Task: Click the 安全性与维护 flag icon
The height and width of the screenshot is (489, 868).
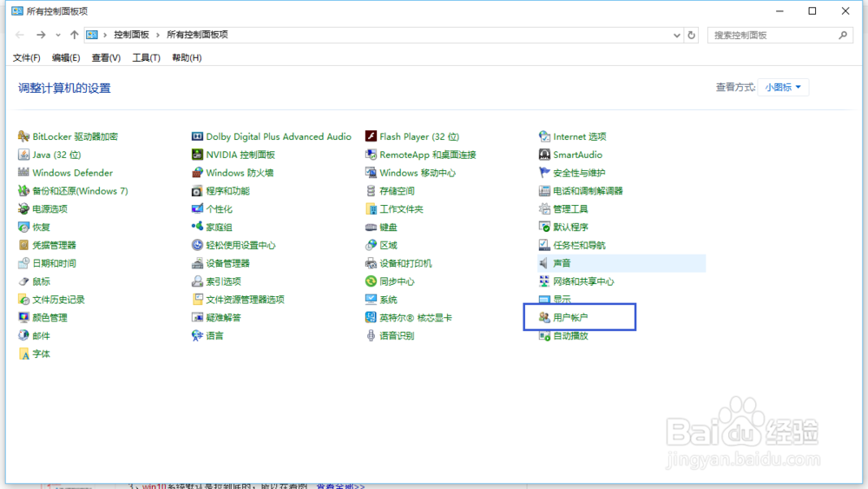Action: (x=544, y=173)
